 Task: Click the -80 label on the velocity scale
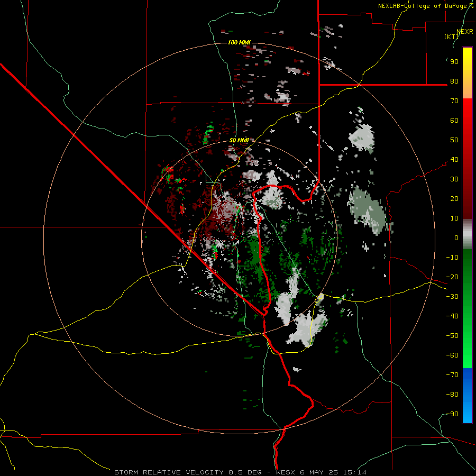tap(452, 395)
